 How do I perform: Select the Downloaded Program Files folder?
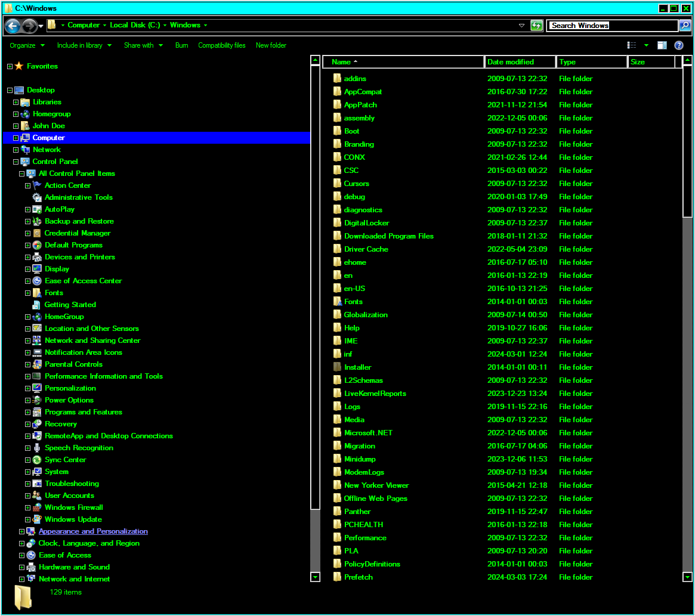tap(389, 236)
